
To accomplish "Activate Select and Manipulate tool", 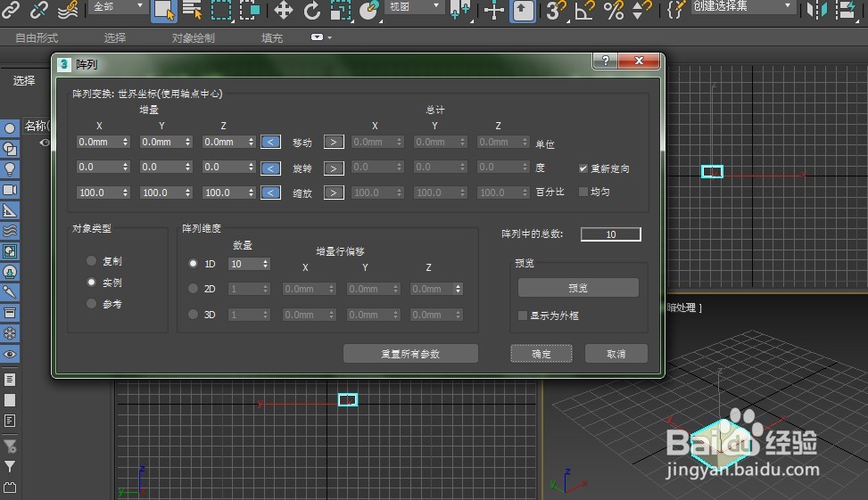I will 493,10.
